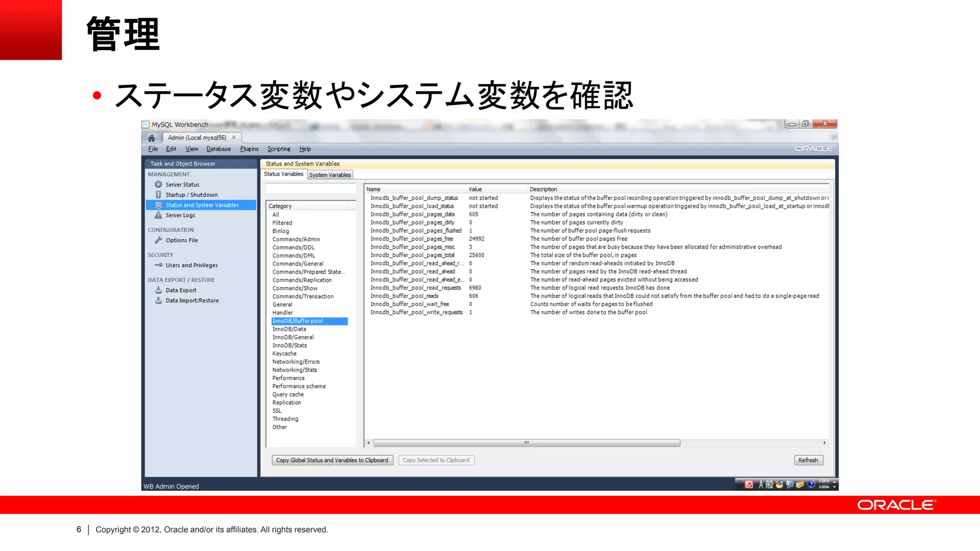Click the red tray icon in the taskbar

pyautogui.click(x=749, y=485)
